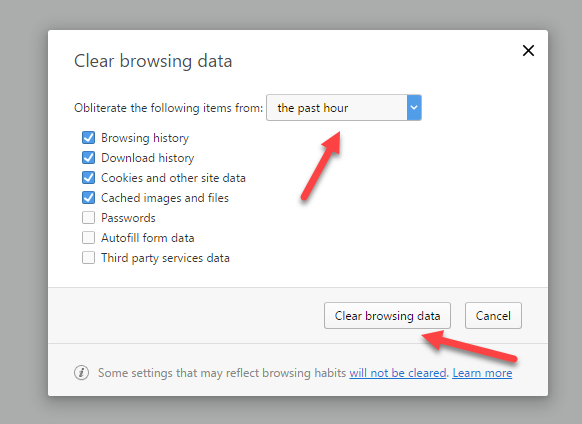This screenshot has width=582, height=424.
Task: Open the 'the past hour' time range box
Action: [344, 108]
